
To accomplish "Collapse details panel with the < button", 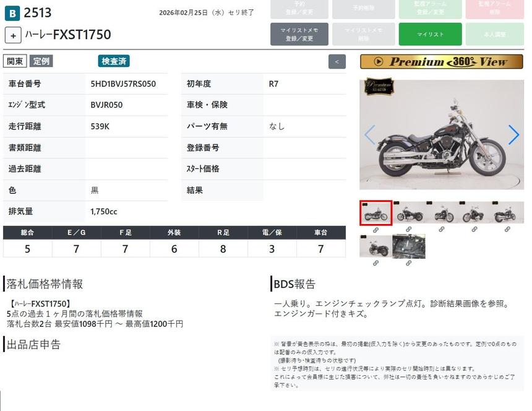I will (x=337, y=61).
